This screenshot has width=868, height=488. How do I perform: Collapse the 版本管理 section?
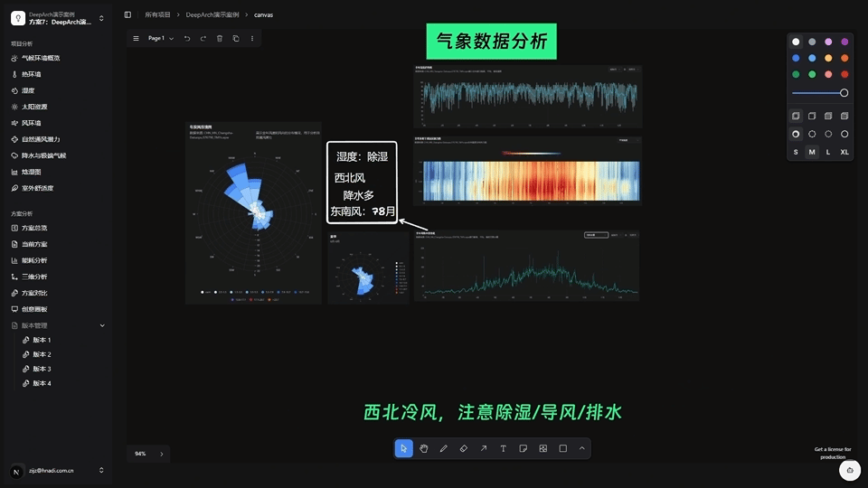point(102,325)
